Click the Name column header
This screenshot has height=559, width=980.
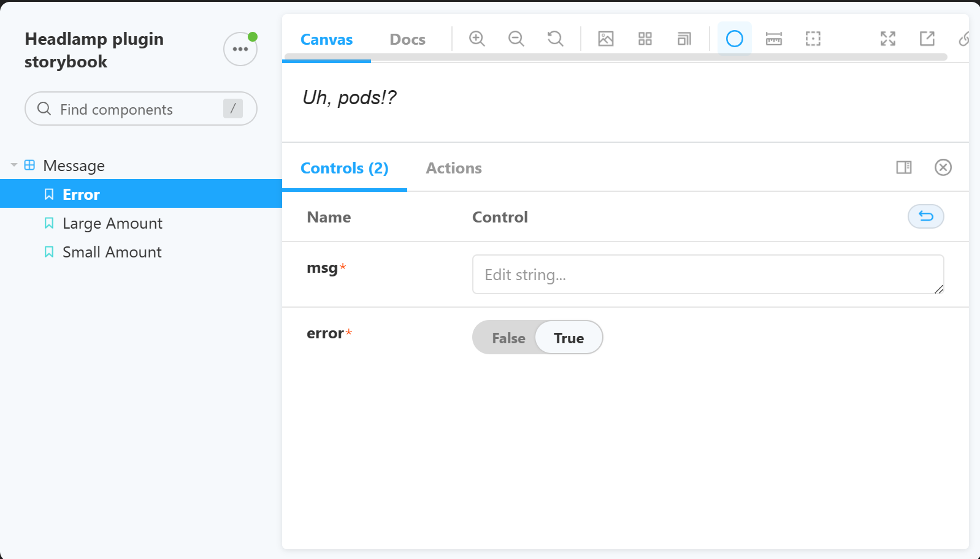pyautogui.click(x=329, y=217)
